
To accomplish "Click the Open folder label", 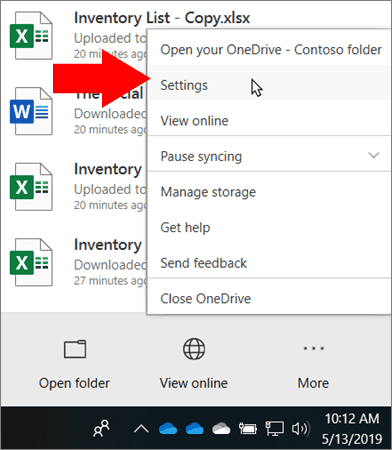I will pyautogui.click(x=74, y=383).
